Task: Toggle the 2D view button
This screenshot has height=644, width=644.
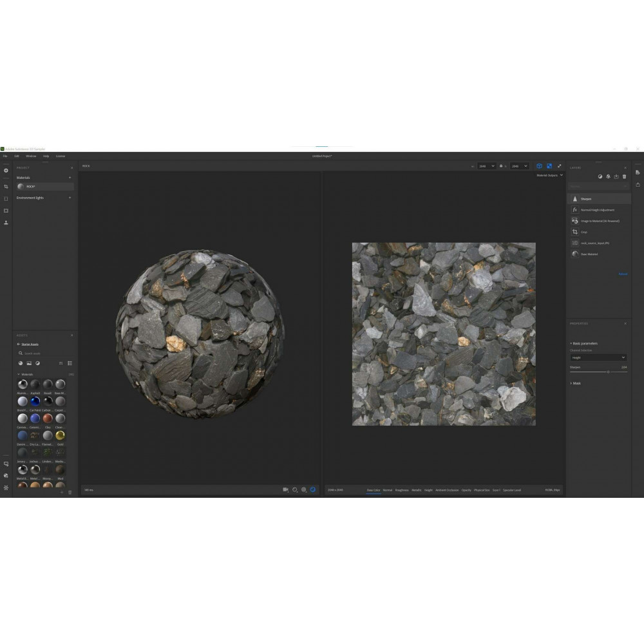Action: click(549, 166)
